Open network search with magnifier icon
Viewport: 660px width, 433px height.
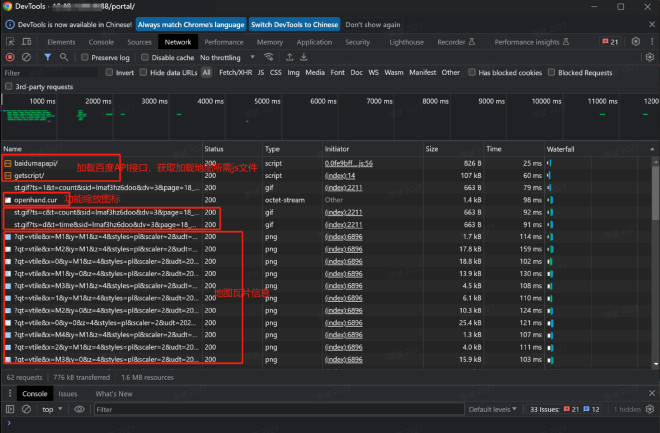[66, 58]
